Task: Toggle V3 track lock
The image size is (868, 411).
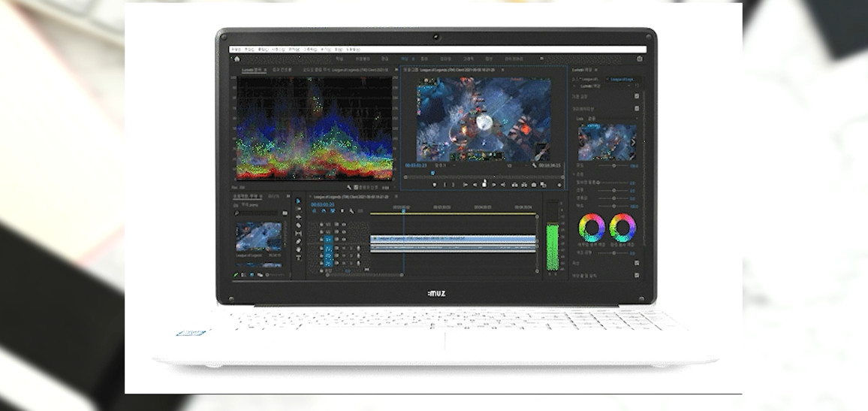Action: click(x=321, y=225)
